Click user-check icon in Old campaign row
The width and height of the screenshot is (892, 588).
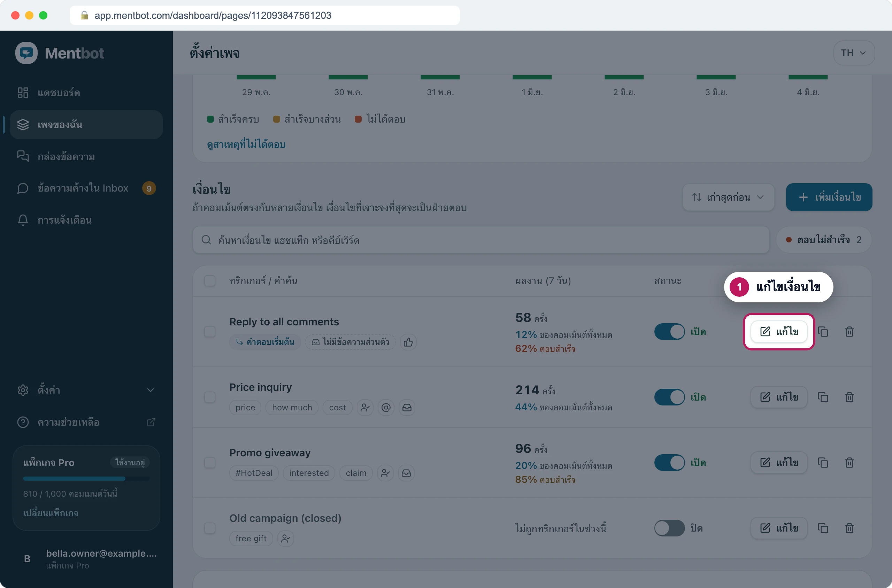[285, 539]
